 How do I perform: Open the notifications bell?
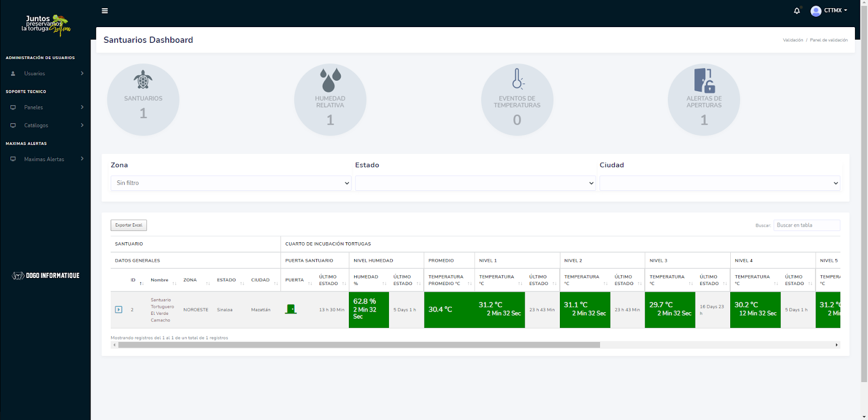[796, 11]
